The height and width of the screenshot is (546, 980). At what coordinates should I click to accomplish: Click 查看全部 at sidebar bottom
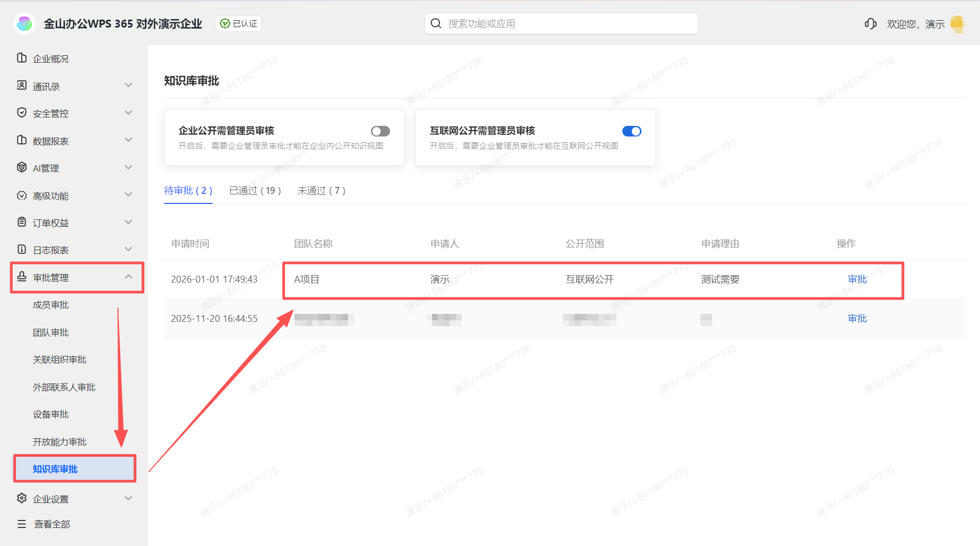tap(52, 524)
